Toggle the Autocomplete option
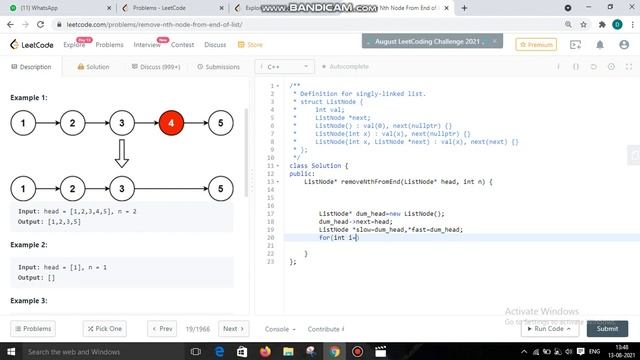Screen dimensions: 640x360 tap(345, 66)
